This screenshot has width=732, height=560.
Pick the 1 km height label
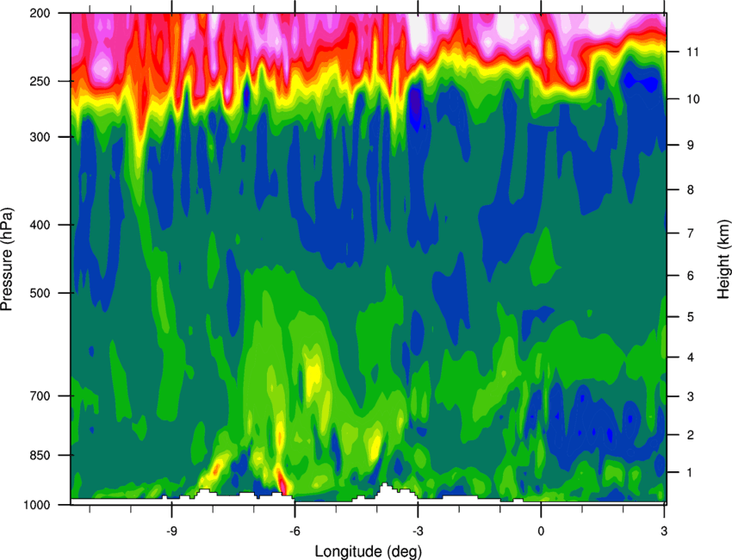coord(691,473)
